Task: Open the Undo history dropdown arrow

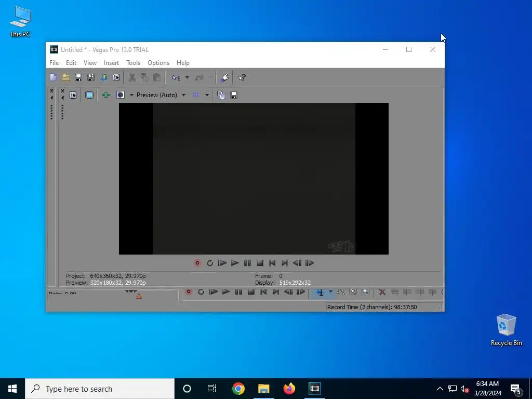Action: 187,77
